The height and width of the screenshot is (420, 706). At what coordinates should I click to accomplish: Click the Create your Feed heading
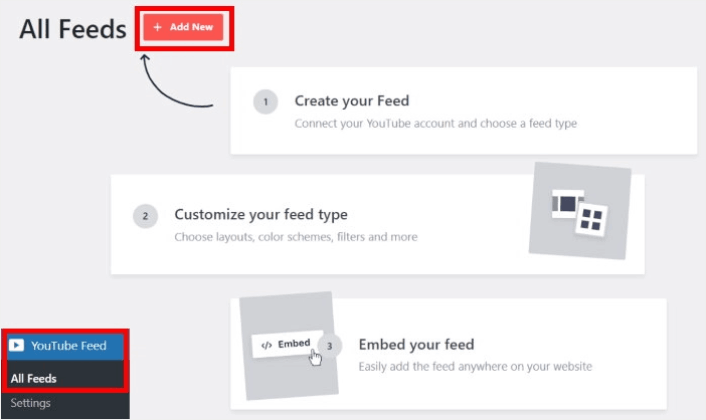352,101
